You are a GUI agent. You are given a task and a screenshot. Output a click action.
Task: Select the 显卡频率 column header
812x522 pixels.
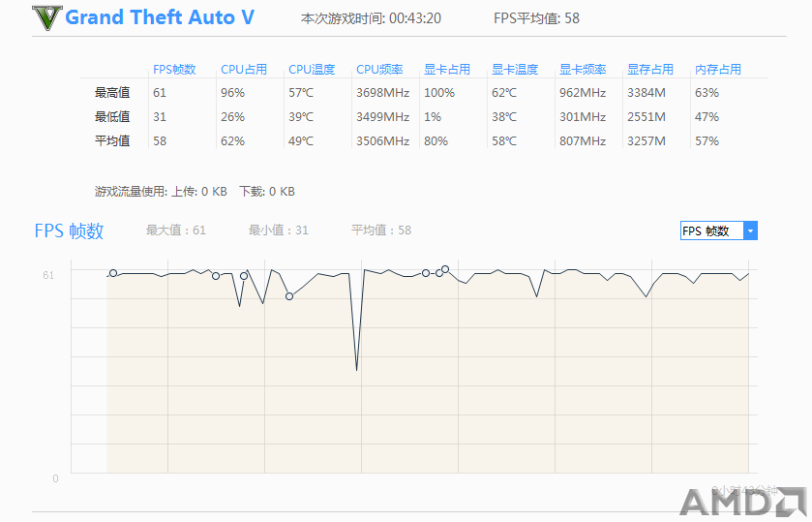(x=583, y=70)
